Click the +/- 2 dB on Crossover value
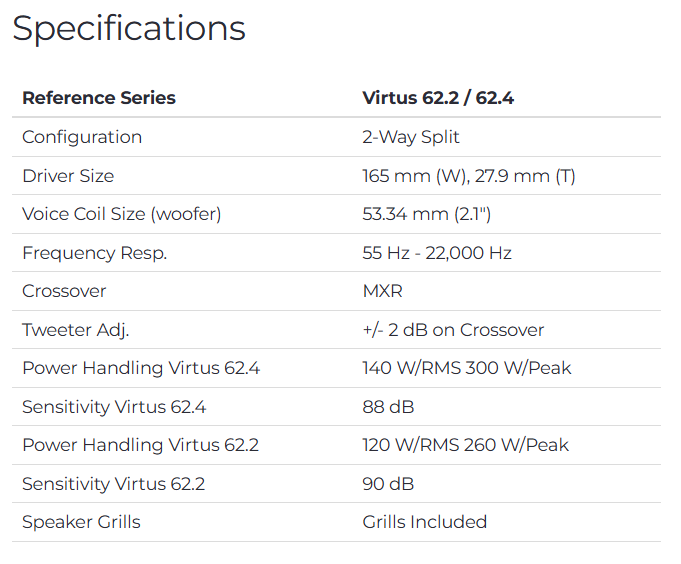The width and height of the screenshot is (681, 564). [x=453, y=330]
